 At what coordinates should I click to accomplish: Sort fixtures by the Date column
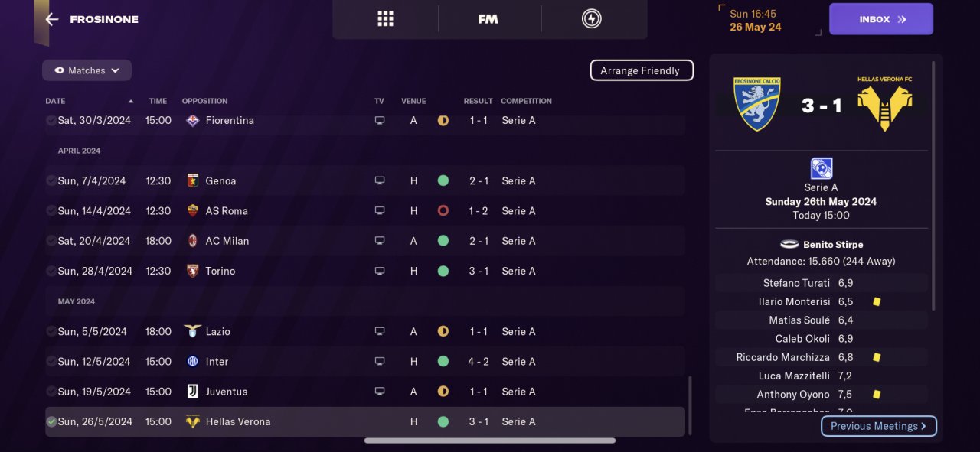pos(55,101)
